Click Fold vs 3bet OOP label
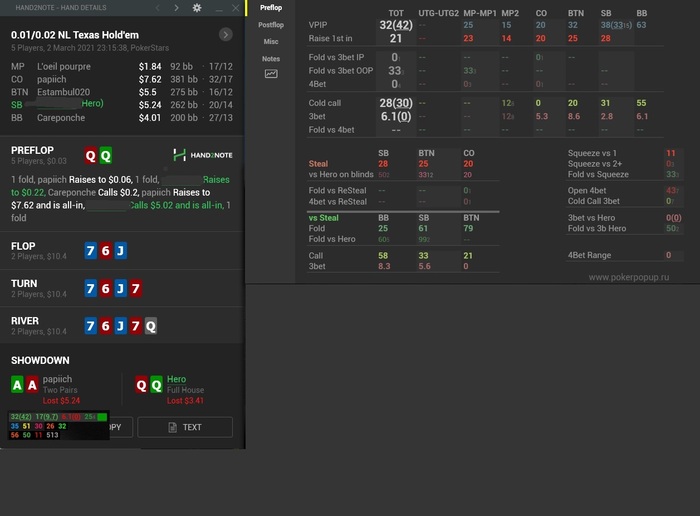Image resolution: width=700 pixels, height=516 pixels. [x=341, y=71]
